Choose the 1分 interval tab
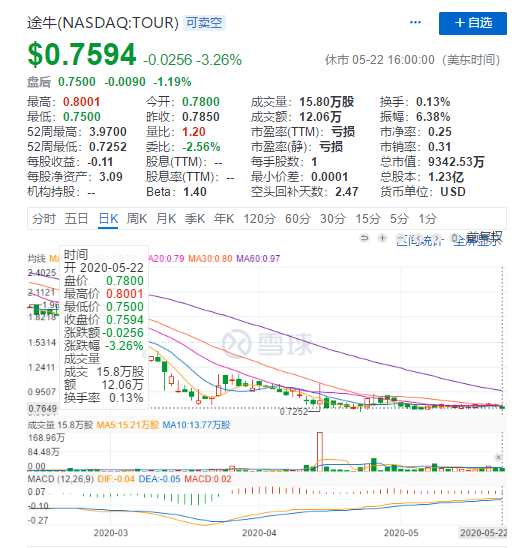Image resolution: width=530 pixels, height=548 pixels. tap(428, 219)
